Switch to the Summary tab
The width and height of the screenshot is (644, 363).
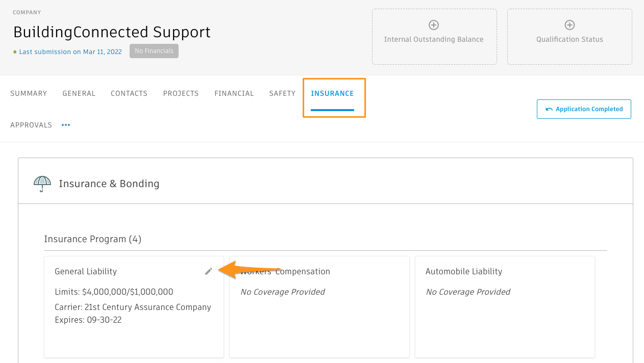[x=29, y=93]
